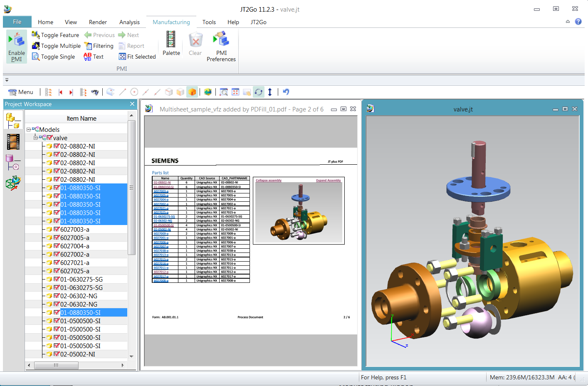Image resolution: width=588 pixels, height=386 pixels.
Task: Toggle checkbox for part 6027025-a
Action: (x=57, y=271)
